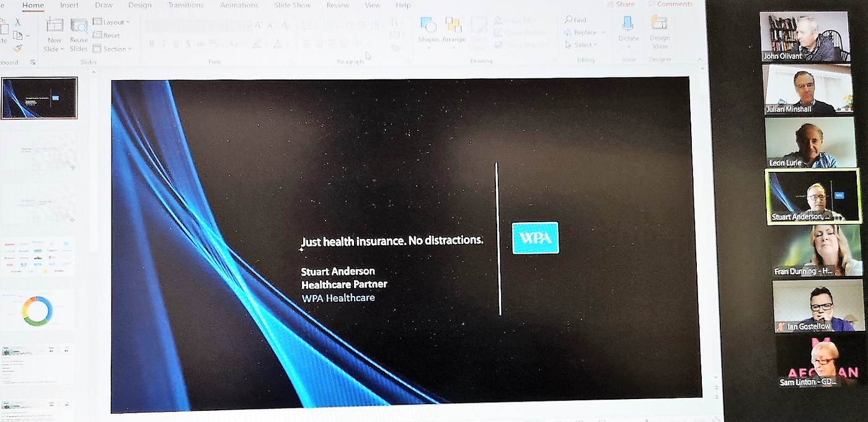This screenshot has width=868, height=422.
Task: Select Fran Dunning's video tile
Action: (817, 251)
